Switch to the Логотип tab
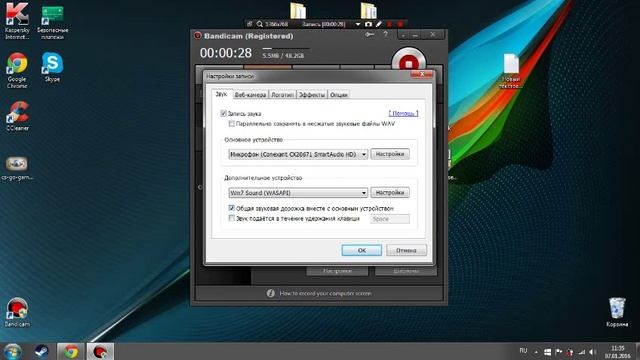 click(x=282, y=95)
